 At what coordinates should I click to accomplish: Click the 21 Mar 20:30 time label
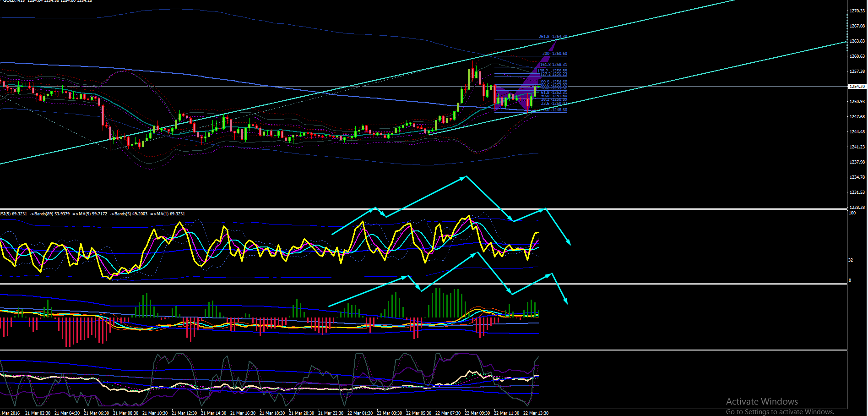coord(302,413)
